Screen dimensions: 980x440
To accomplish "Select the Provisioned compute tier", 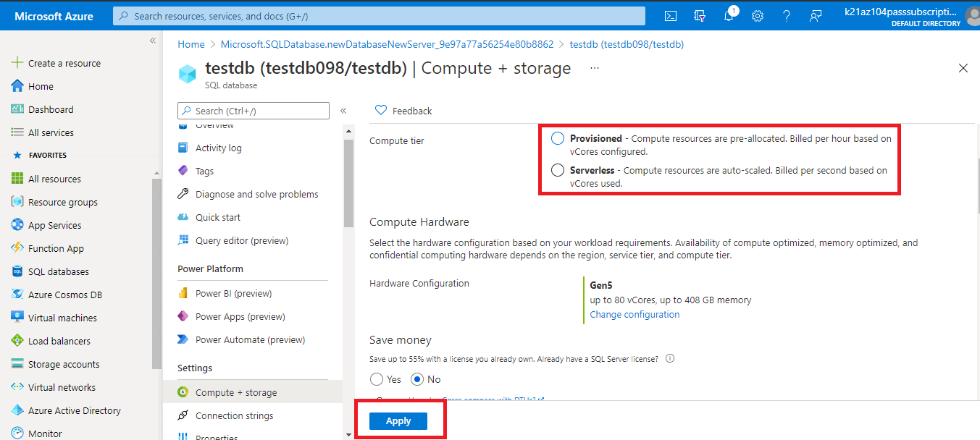I will click(x=558, y=138).
